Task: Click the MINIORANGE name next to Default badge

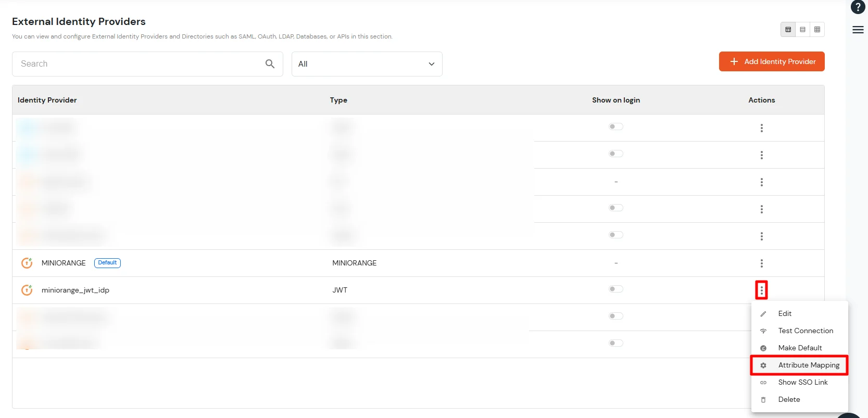Action: (64, 263)
